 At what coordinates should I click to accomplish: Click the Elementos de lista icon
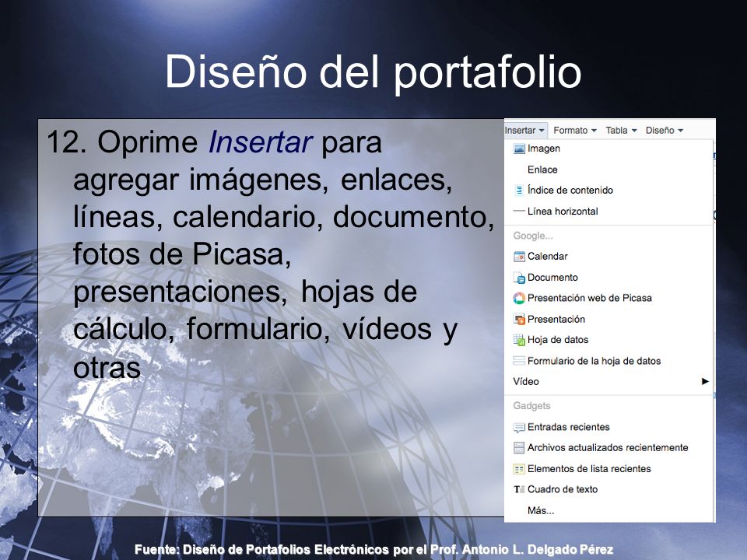pos(519,468)
